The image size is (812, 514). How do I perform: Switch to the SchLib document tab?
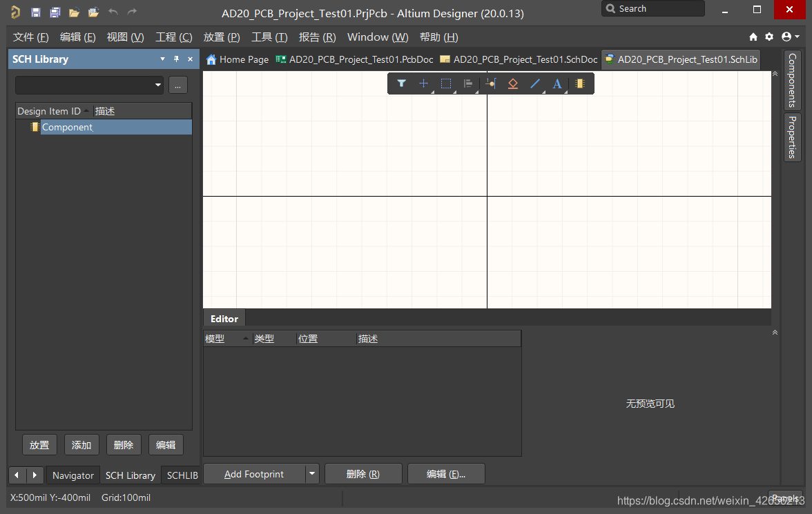tap(681, 59)
